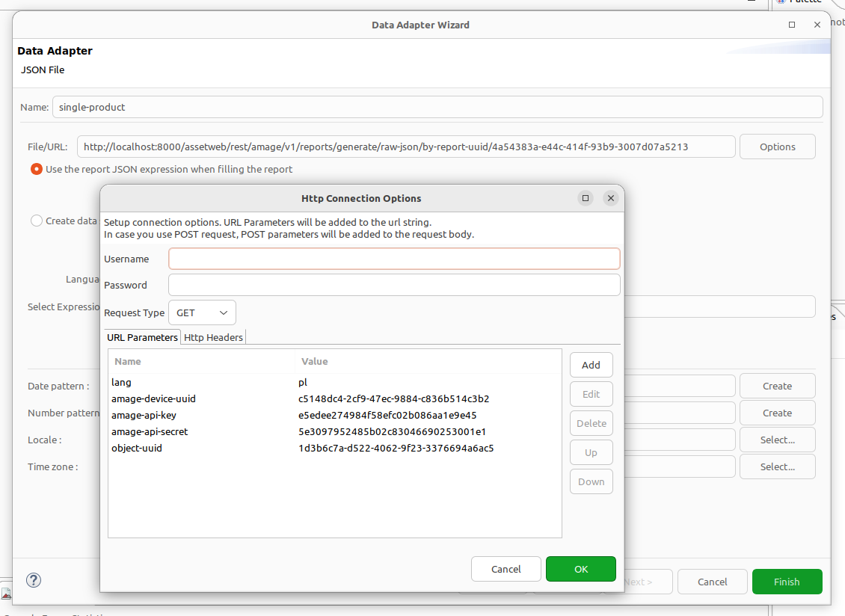Click Create next to Date pattern
This screenshot has width=845, height=616.
777,386
